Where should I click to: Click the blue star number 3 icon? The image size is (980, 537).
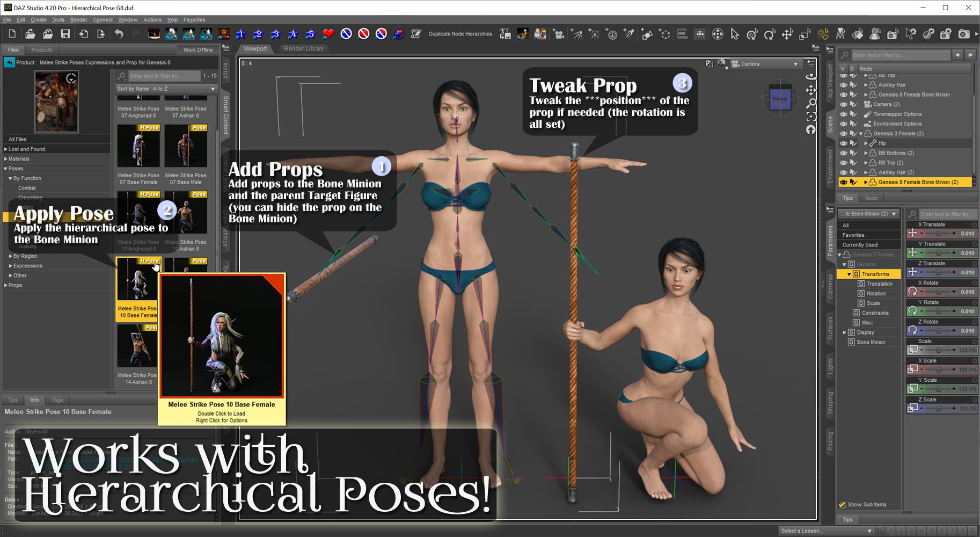[x=276, y=34]
